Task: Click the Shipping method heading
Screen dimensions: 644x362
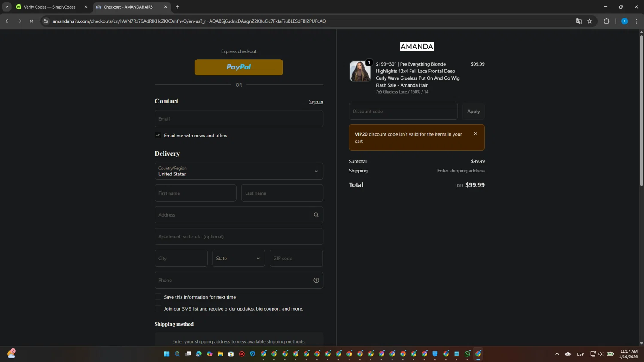Action: [x=174, y=324]
